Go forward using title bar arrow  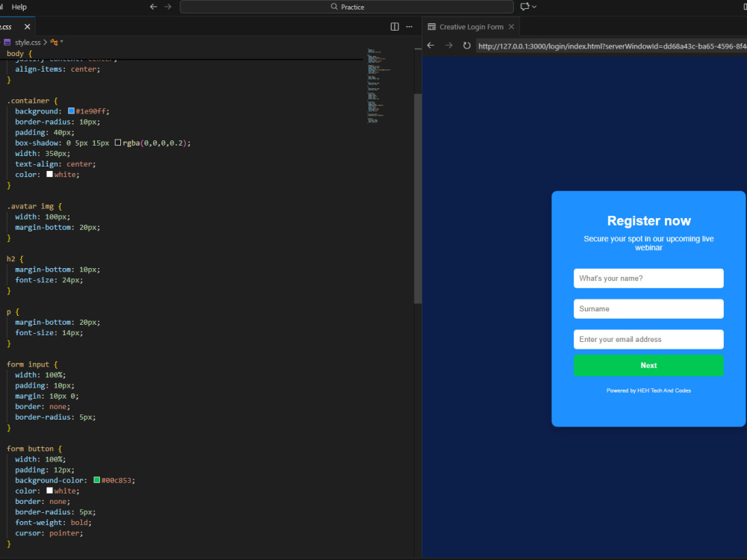pyautogui.click(x=167, y=7)
